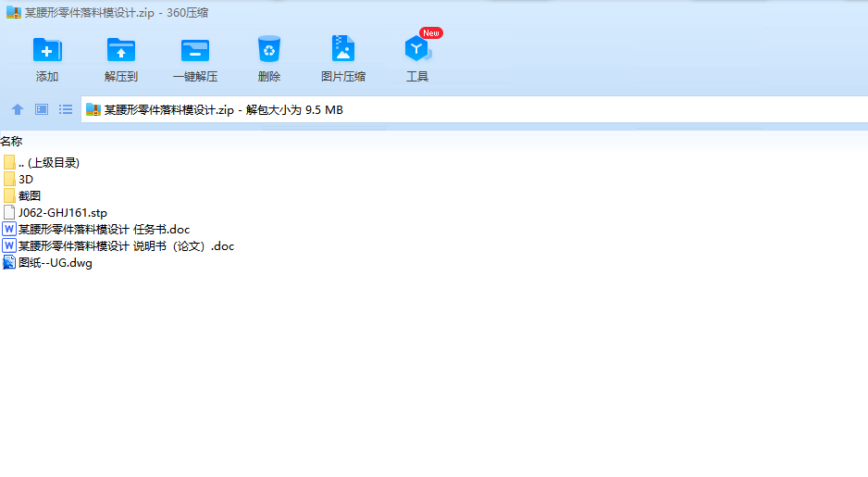868x477 pixels.
Task: Click the J062-GHJ161.stp file icon
Action: coord(9,212)
